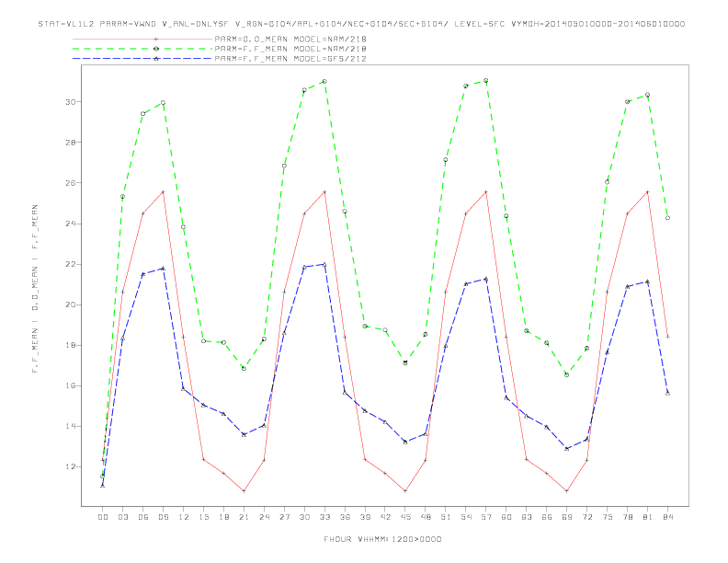Click x-axis forecast hour label 66

pos(547,517)
